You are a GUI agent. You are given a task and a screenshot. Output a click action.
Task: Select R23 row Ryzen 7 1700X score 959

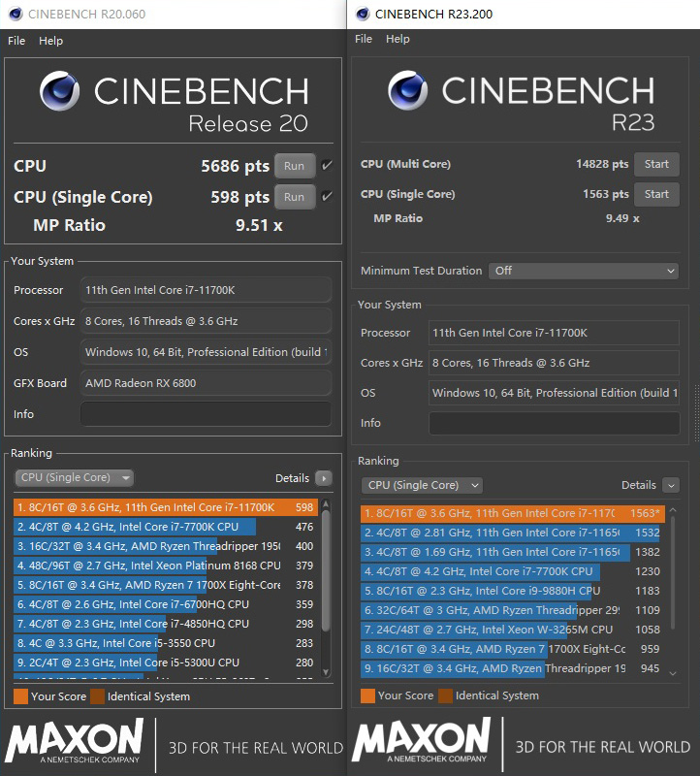[x=513, y=649]
